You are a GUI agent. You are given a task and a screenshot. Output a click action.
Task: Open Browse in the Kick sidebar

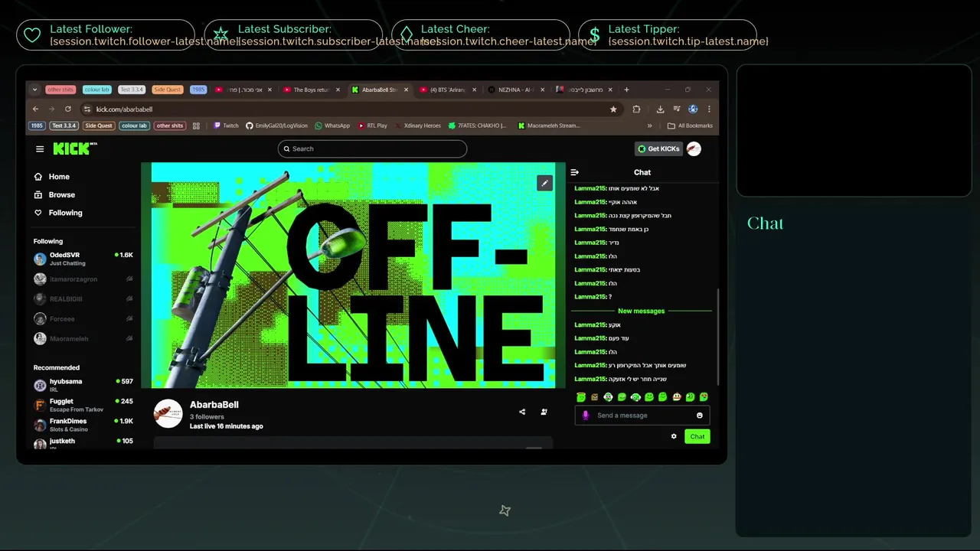pyautogui.click(x=54, y=195)
